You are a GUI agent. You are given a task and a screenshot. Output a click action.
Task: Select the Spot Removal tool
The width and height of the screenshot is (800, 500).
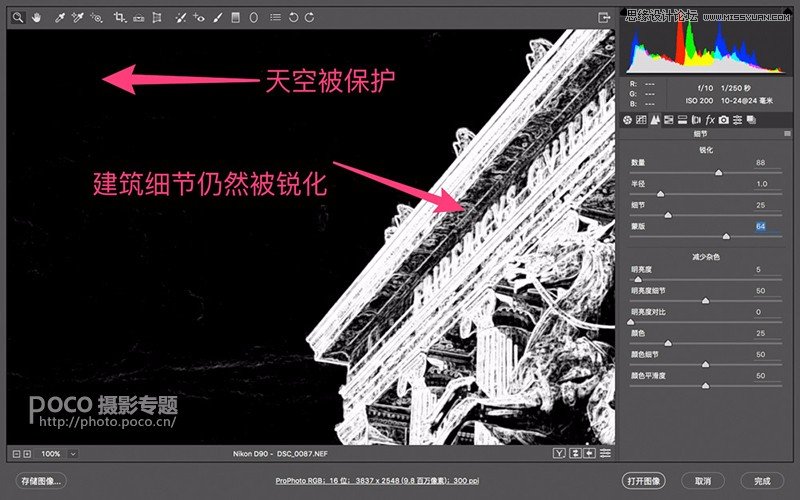tap(180, 18)
